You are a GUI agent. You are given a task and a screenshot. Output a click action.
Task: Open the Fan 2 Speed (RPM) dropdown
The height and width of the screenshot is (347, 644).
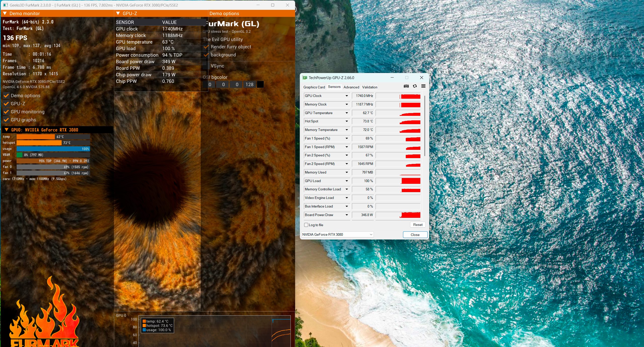point(347,164)
